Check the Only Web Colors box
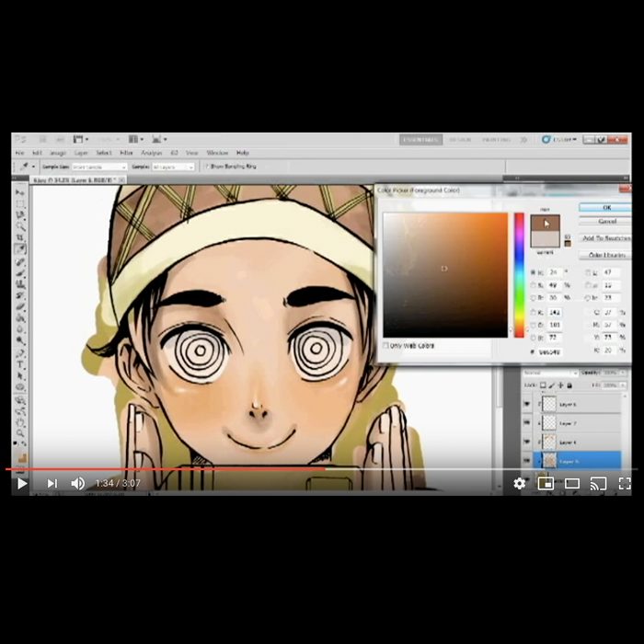644x644 pixels. coord(385,345)
